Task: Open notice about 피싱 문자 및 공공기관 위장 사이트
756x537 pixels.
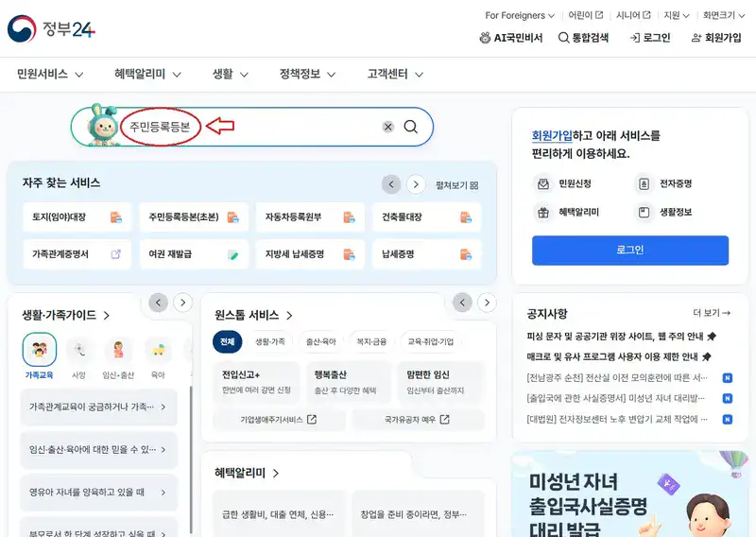Action: (x=621, y=337)
